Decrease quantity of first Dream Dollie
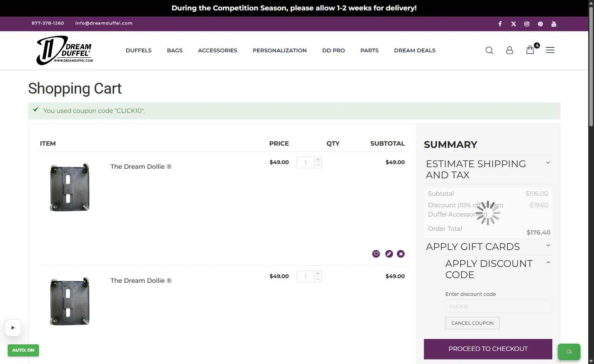The image size is (594, 364). click(318, 165)
